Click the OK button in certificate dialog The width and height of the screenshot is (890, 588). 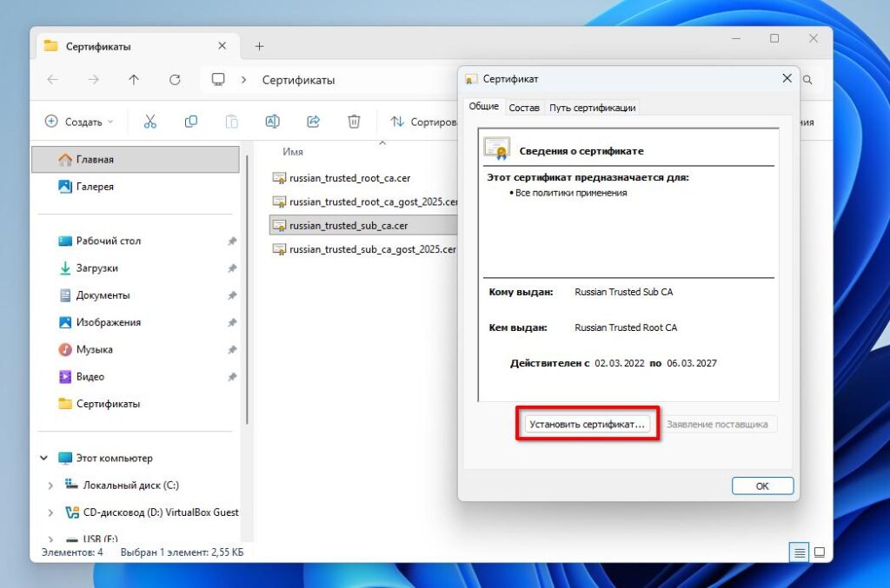(762, 486)
